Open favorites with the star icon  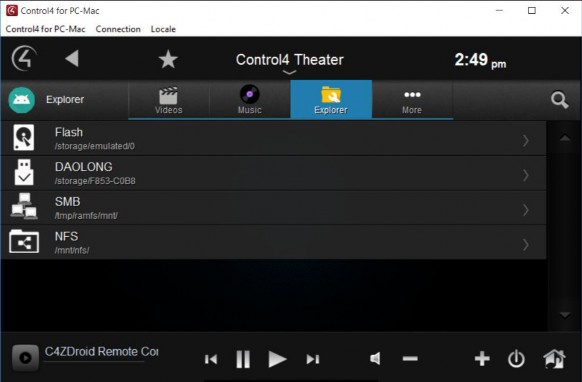click(168, 59)
